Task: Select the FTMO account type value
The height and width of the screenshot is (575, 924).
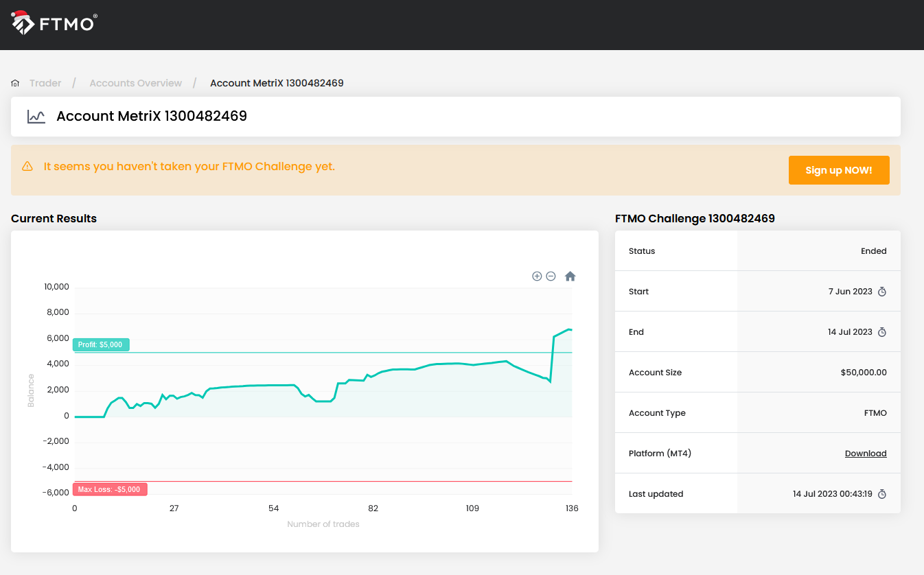Action: tap(875, 413)
